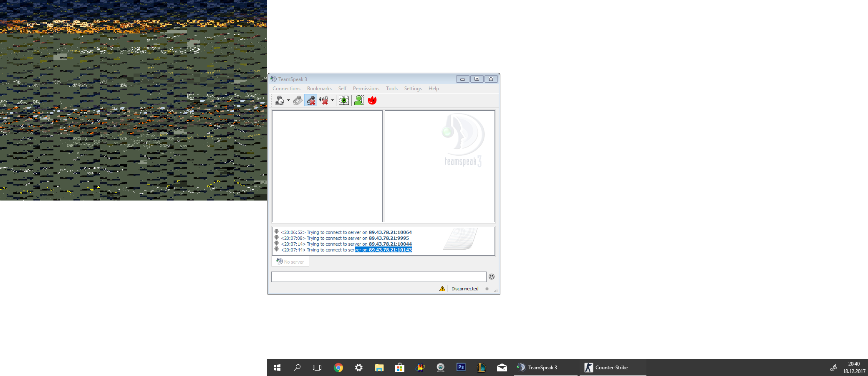Launch Photoshop from the taskbar
Screen dimensions: 868x376
tap(461, 367)
